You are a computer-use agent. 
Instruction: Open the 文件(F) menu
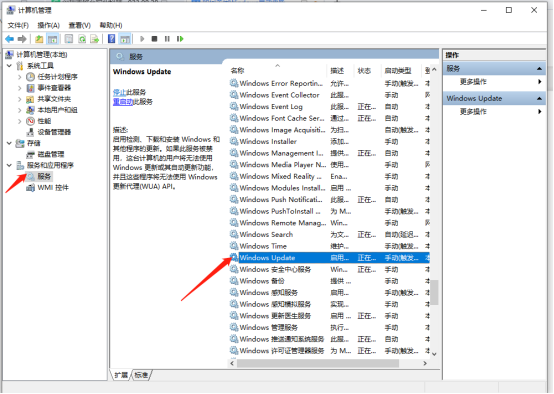point(18,25)
